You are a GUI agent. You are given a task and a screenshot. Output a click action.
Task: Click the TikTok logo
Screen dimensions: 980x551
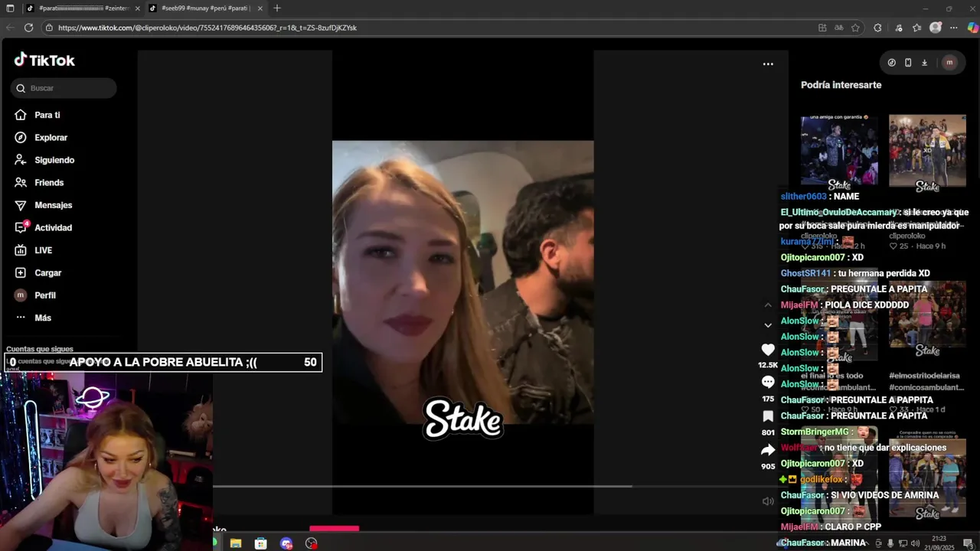coord(44,60)
